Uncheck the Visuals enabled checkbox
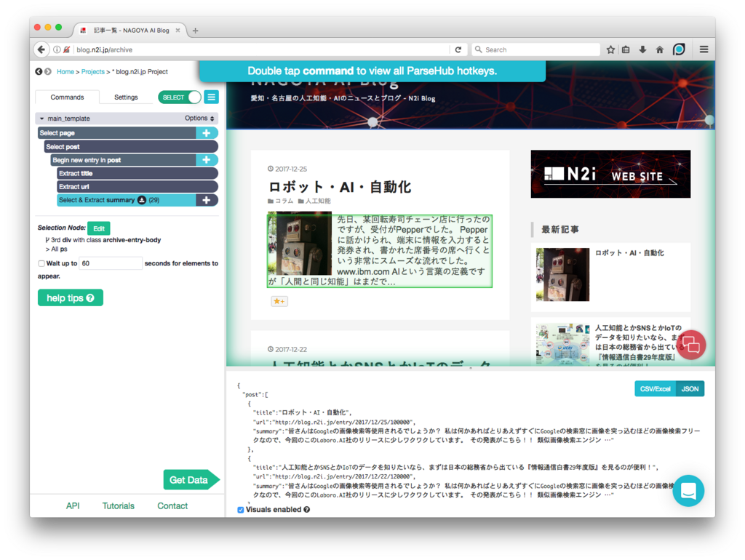The width and height of the screenshot is (745, 560). 240,510
